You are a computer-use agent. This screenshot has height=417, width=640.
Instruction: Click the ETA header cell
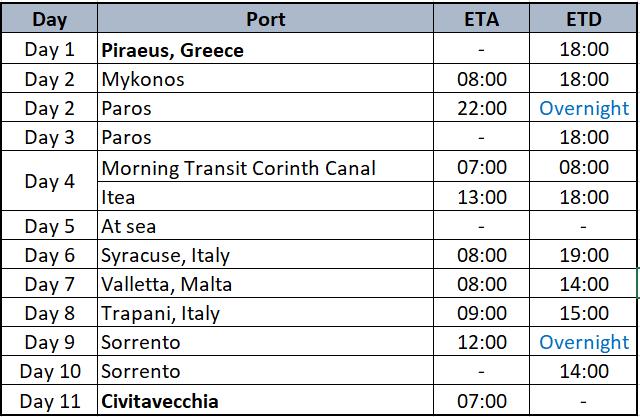point(481,19)
